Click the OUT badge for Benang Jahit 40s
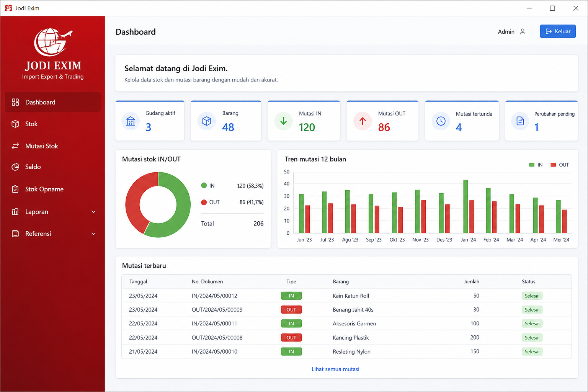The image size is (588, 392). (291, 310)
